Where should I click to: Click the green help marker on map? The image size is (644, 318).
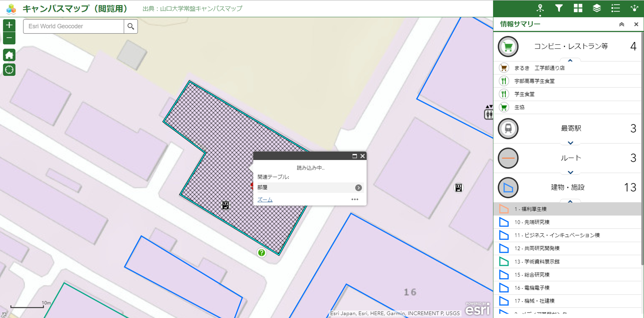point(262,253)
